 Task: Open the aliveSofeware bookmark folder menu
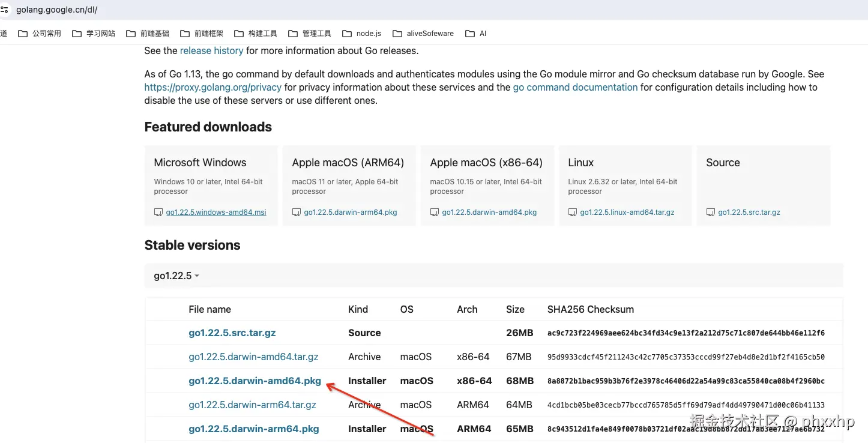point(423,34)
